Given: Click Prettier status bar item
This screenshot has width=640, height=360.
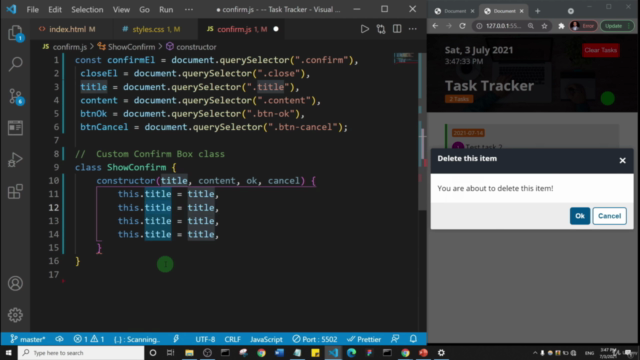Looking at the screenshot, I should point(364,339).
